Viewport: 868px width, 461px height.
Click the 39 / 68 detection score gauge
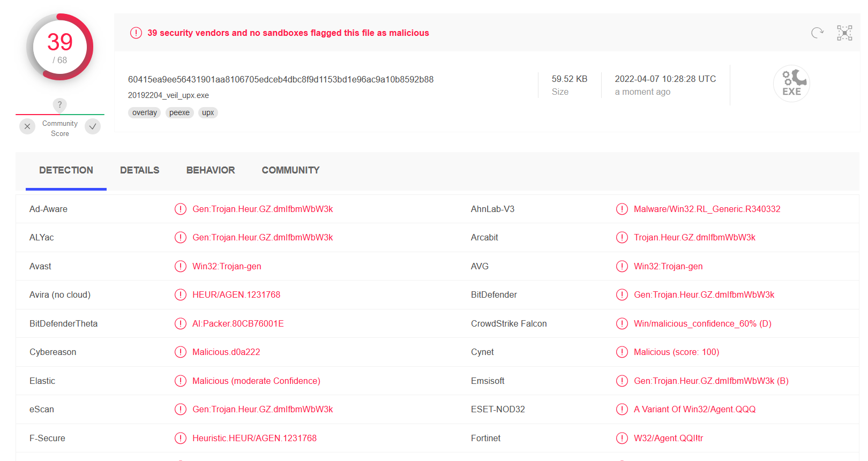pos(60,47)
